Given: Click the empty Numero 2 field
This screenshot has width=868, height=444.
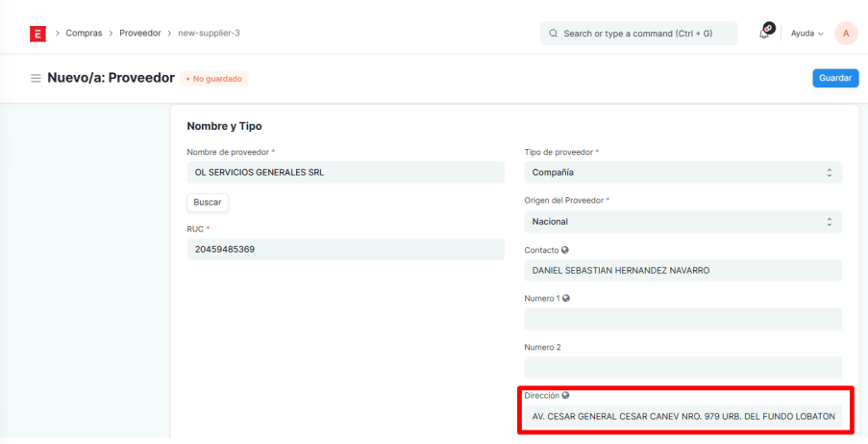Looking at the screenshot, I should (x=682, y=367).
